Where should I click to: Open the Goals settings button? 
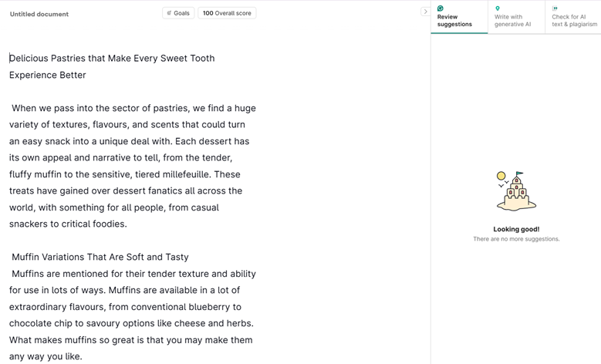(x=178, y=13)
